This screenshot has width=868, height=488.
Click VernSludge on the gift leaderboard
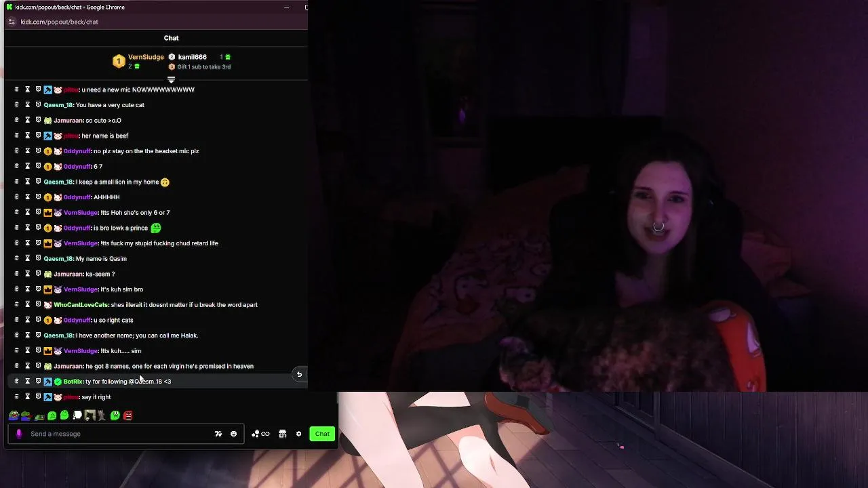coord(146,57)
